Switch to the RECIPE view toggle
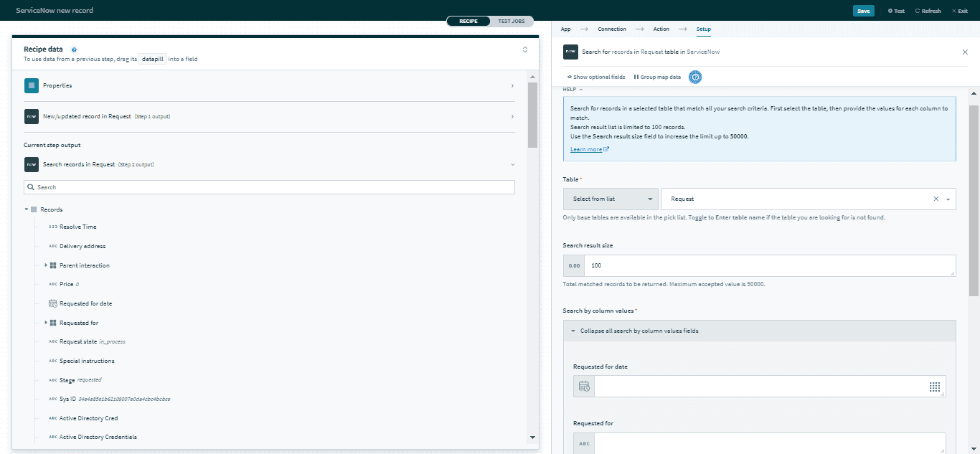The height and width of the screenshot is (454, 980). pos(468,22)
